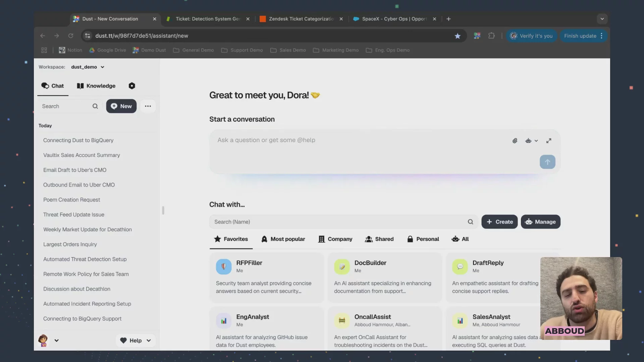Select the All assistants tab
This screenshot has width=644, height=362.
460,239
